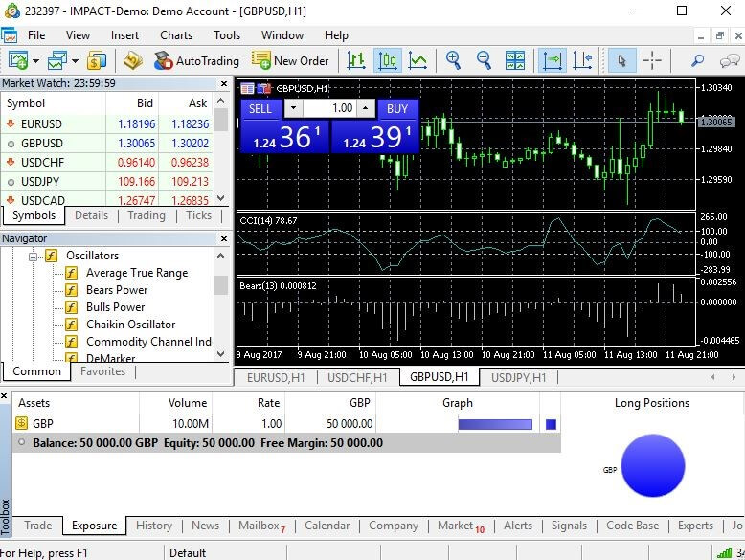Screen dimensions: 745x560
Task: Click the search magnifier icon
Action: coord(697,60)
